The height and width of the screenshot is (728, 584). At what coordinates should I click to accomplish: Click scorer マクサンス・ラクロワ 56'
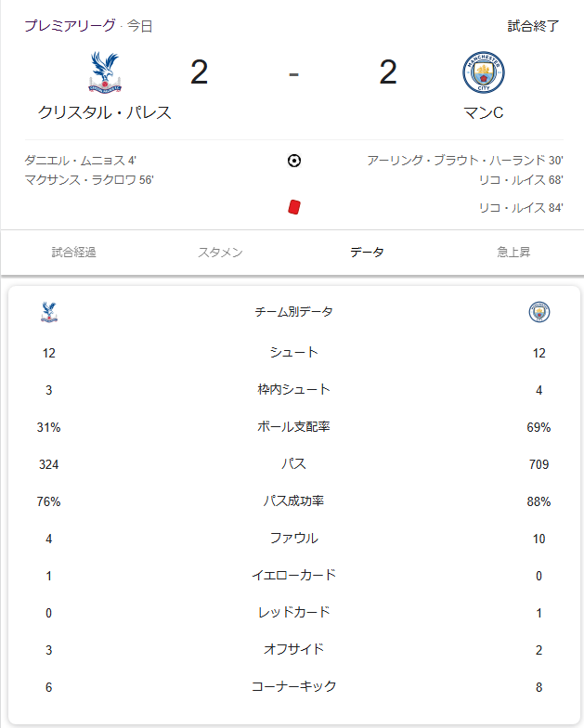tap(89, 179)
